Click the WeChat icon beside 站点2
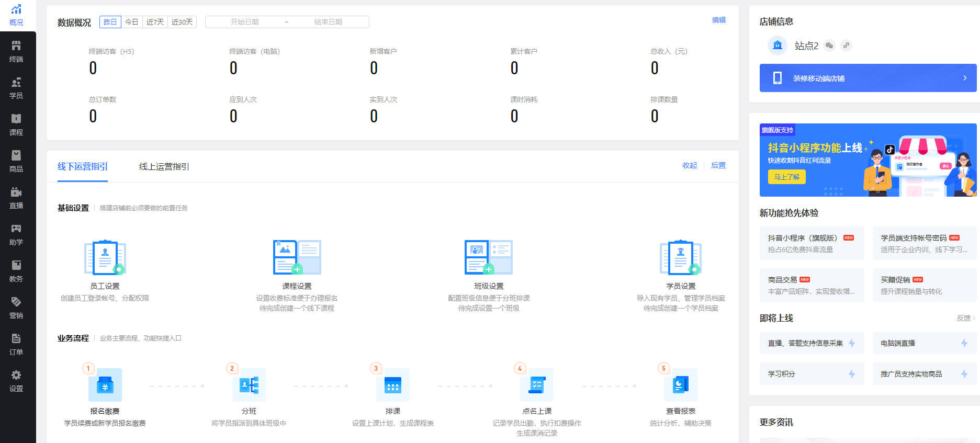This screenshot has height=443, width=980. [x=829, y=46]
